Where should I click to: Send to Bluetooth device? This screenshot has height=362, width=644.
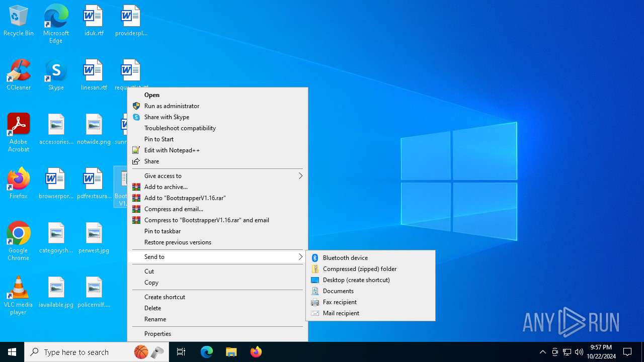point(371,258)
